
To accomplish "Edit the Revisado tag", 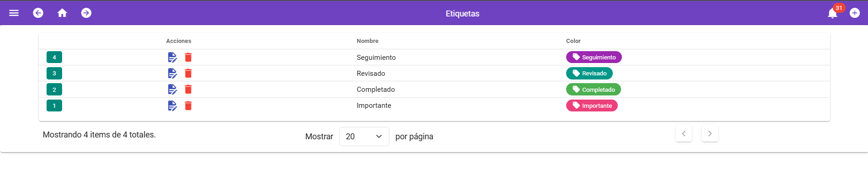I will (172, 73).
